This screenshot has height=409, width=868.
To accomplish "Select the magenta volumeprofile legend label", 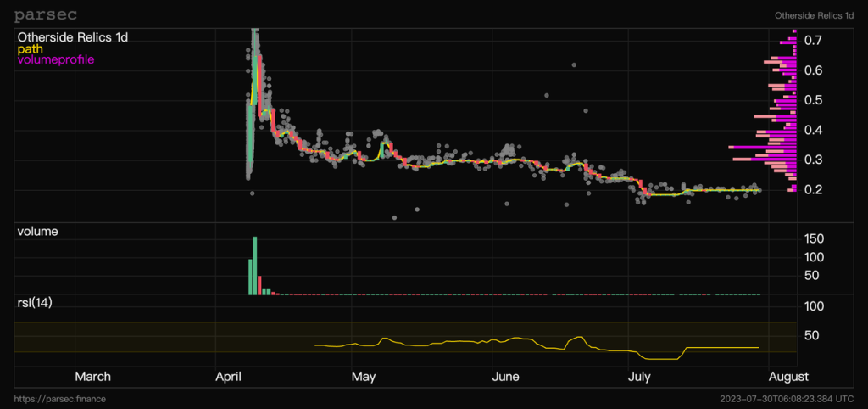I will [56, 60].
